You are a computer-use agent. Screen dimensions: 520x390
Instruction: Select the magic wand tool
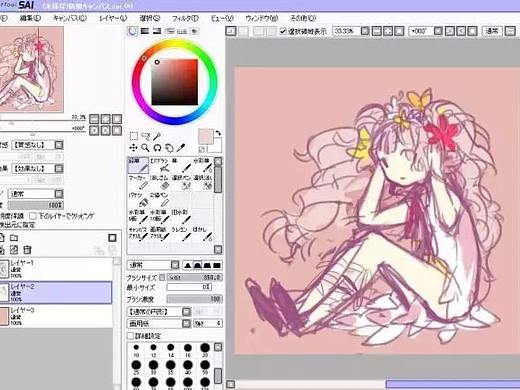157,136
